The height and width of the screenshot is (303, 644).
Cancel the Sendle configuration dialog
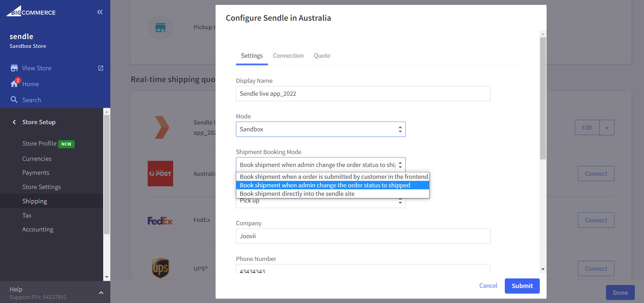(x=488, y=286)
